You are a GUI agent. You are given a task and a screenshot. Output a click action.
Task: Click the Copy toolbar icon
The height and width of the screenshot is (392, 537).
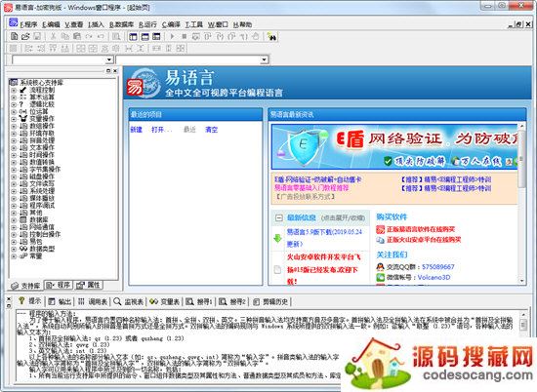[64, 36]
